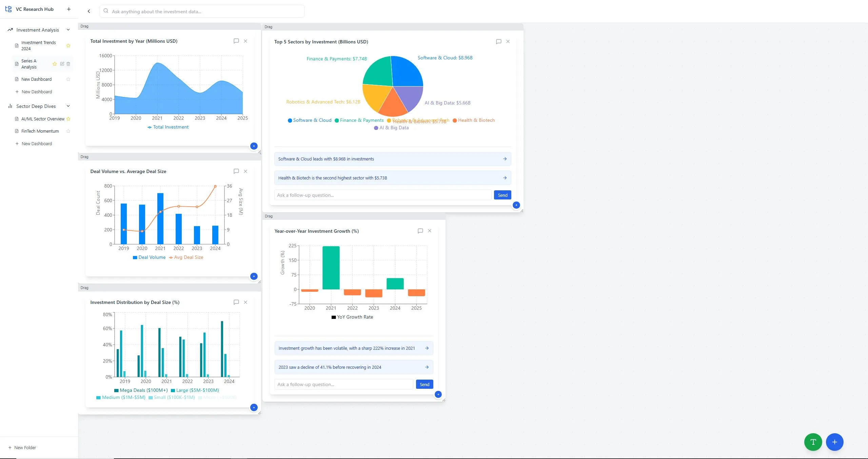
Task: Delete Series A Analysis using trash icon
Action: (68, 64)
